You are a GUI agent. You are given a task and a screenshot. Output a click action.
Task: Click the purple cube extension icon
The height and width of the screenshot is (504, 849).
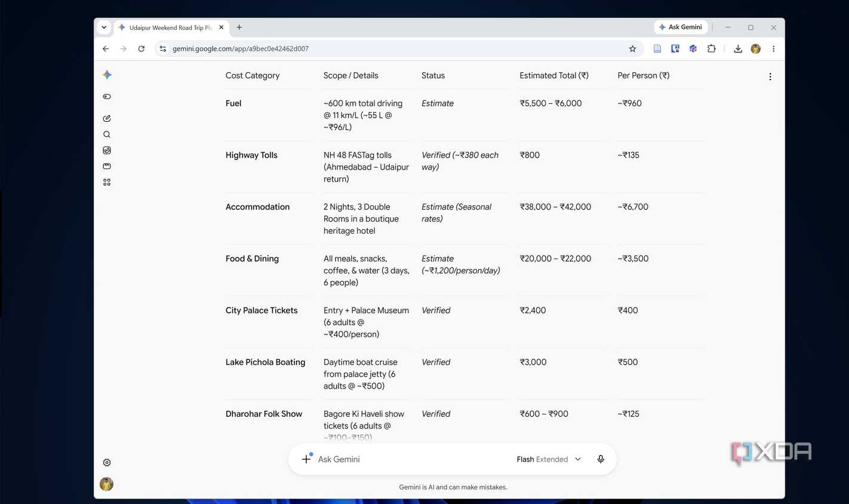[693, 49]
